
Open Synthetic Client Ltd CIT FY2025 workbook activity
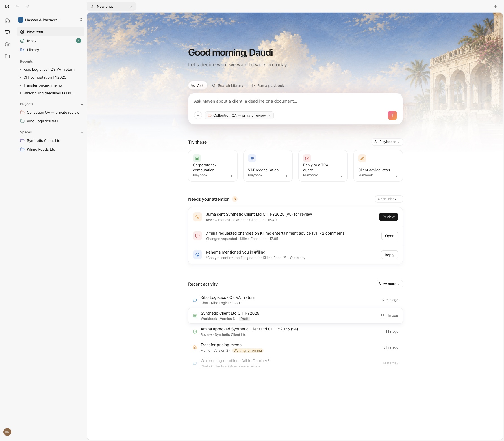(295, 316)
